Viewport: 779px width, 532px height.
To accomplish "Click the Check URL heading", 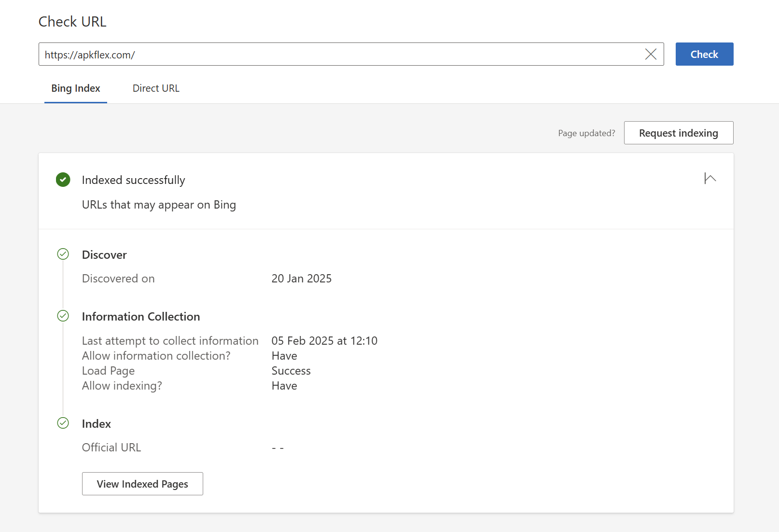I will point(72,22).
